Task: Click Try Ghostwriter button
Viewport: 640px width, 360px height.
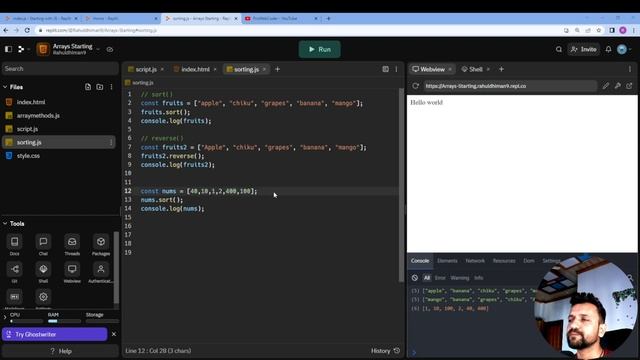Action: point(55,334)
